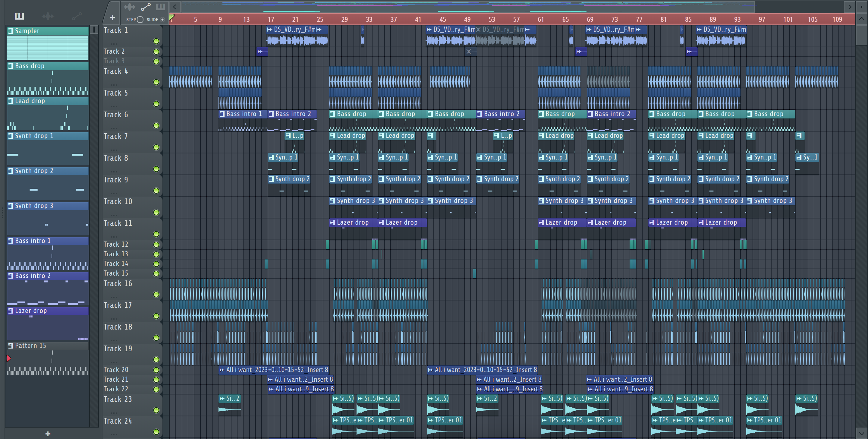Click Bass intro 1 clip on Track 6
The image size is (868, 439).
(x=243, y=120)
